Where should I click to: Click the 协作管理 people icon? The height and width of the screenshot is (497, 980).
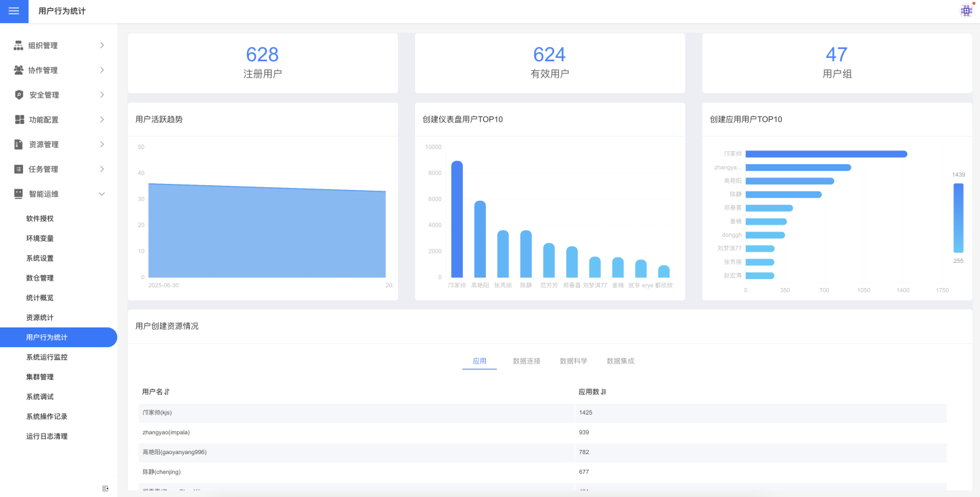click(19, 70)
